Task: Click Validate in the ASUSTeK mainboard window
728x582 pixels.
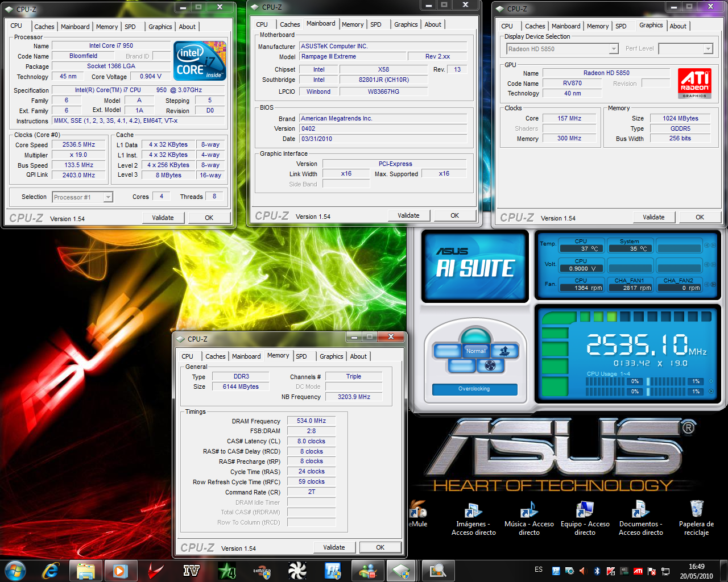Action: pyautogui.click(x=408, y=215)
